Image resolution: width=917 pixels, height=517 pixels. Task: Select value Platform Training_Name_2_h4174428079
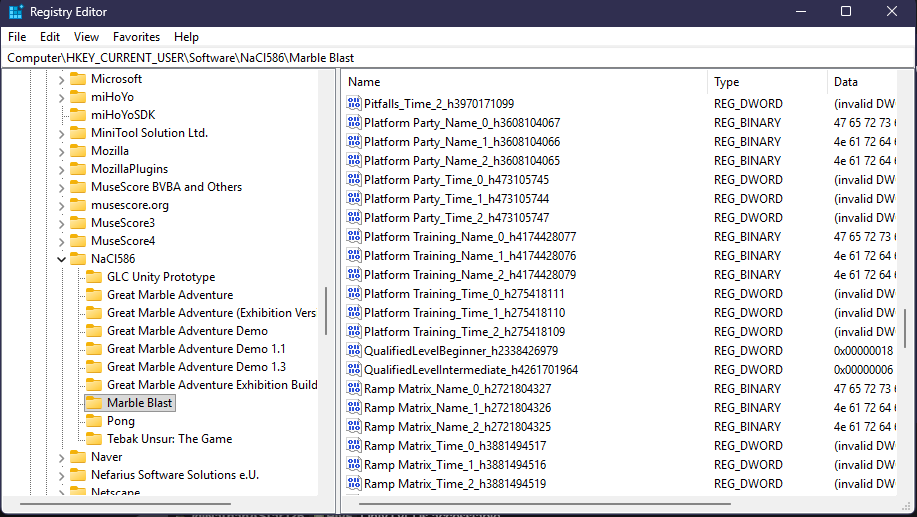click(470, 275)
